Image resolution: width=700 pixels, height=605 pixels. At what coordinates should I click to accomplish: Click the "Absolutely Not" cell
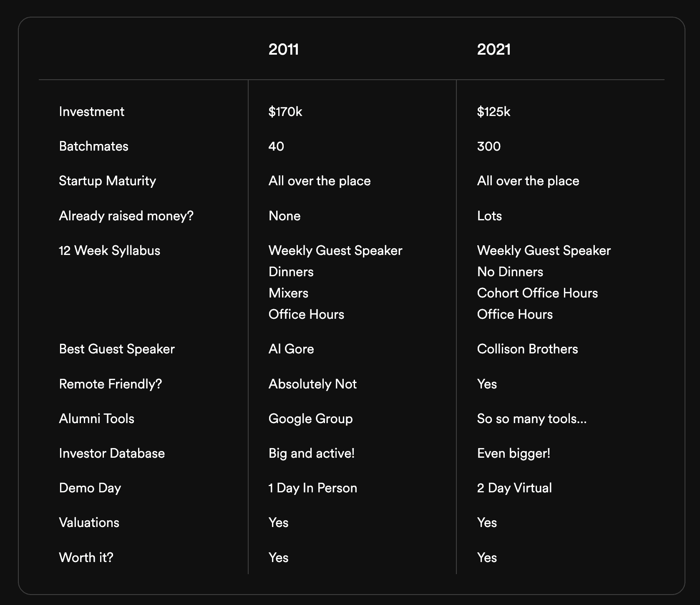click(312, 384)
